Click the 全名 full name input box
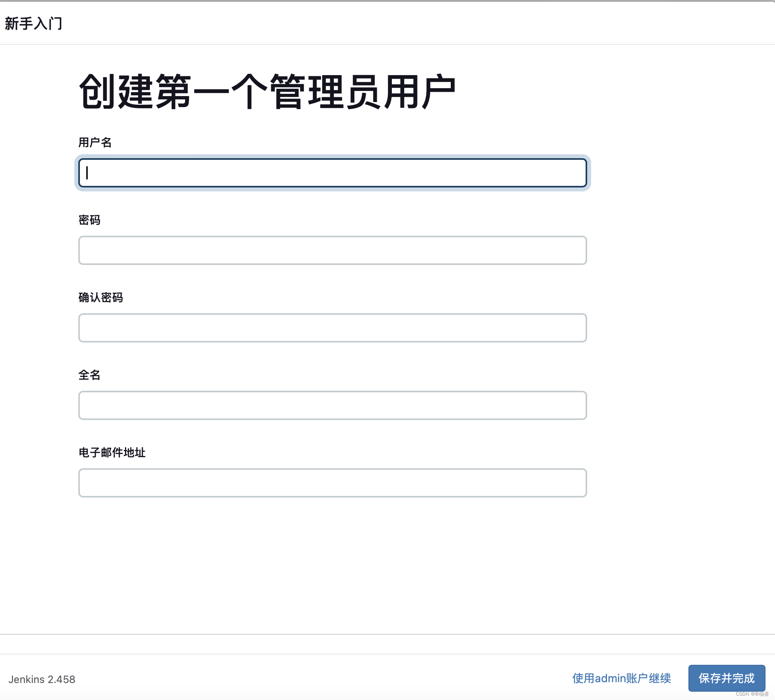 [x=333, y=405]
